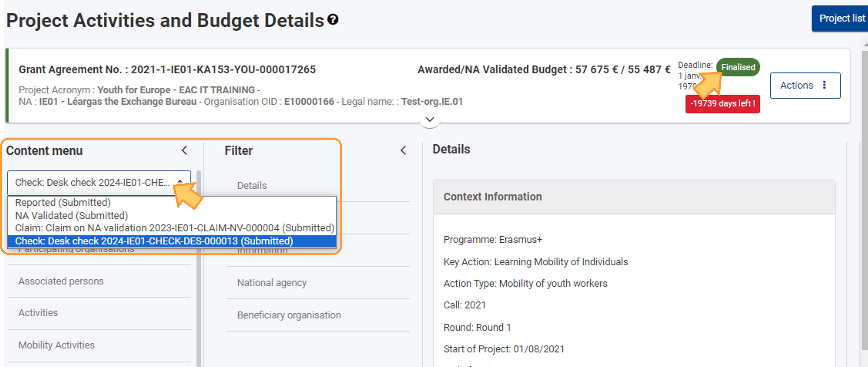
Task: Filter by Beneficiary organisation
Action: (289, 315)
